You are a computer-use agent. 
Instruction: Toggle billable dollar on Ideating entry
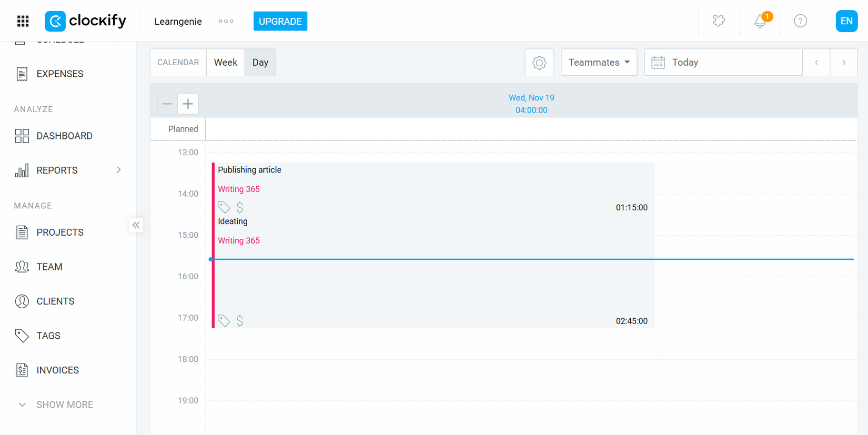240,321
